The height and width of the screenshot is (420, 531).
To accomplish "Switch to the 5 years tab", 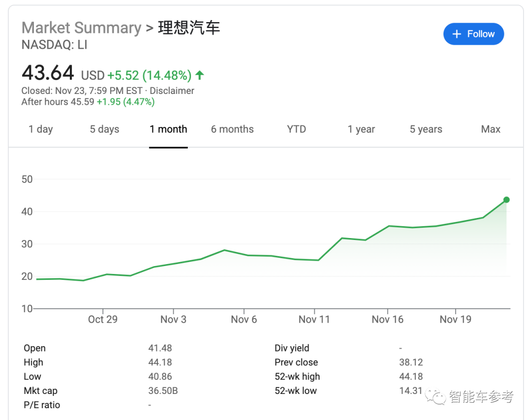I will pyautogui.click(x=426, y=129).
